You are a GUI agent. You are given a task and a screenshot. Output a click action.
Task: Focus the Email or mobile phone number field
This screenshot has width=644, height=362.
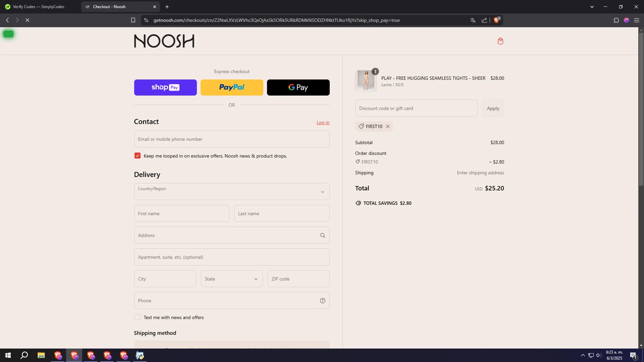232,139
